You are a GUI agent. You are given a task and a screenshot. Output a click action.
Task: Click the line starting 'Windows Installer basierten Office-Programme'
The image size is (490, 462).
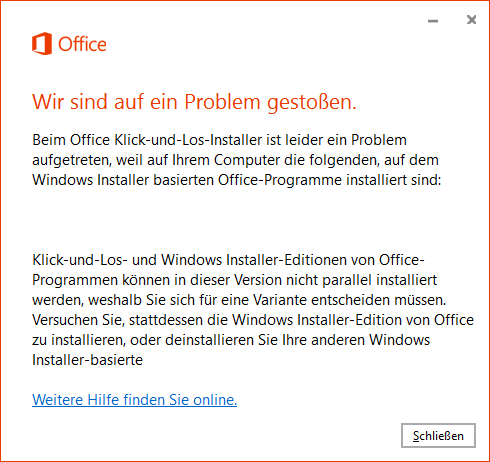coord(237,180)
